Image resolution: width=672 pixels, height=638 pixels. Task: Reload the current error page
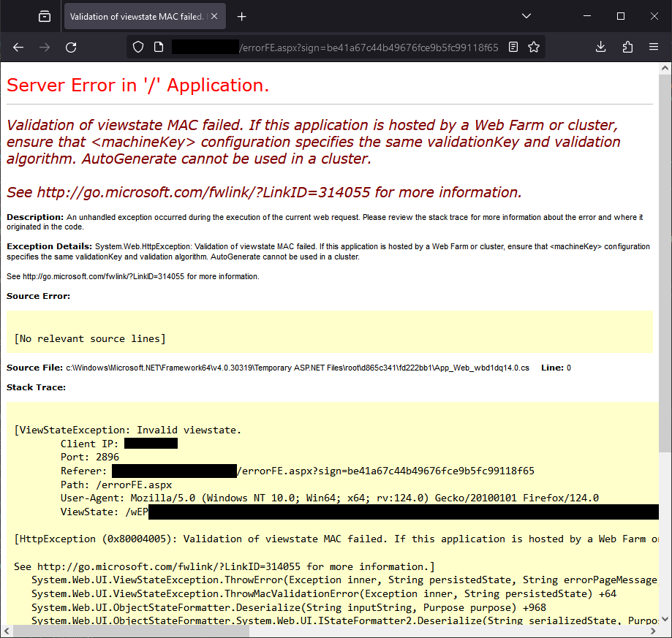[x=71, y=47]
